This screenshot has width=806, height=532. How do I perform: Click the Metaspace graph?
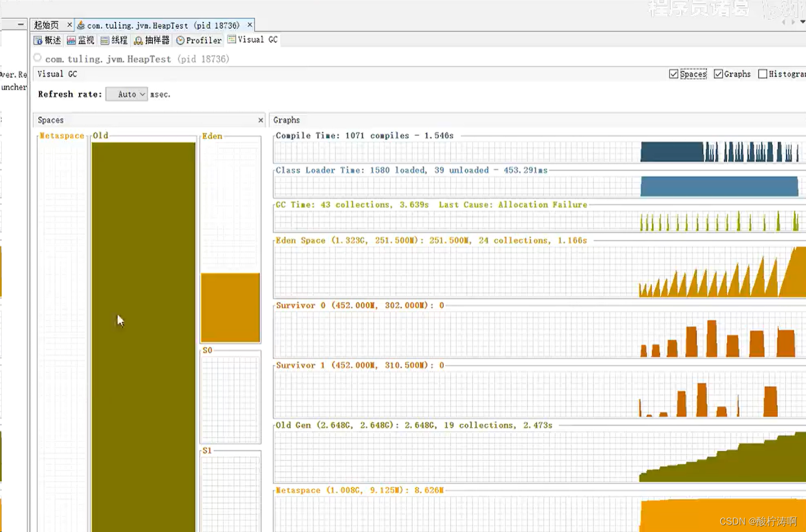539,514
